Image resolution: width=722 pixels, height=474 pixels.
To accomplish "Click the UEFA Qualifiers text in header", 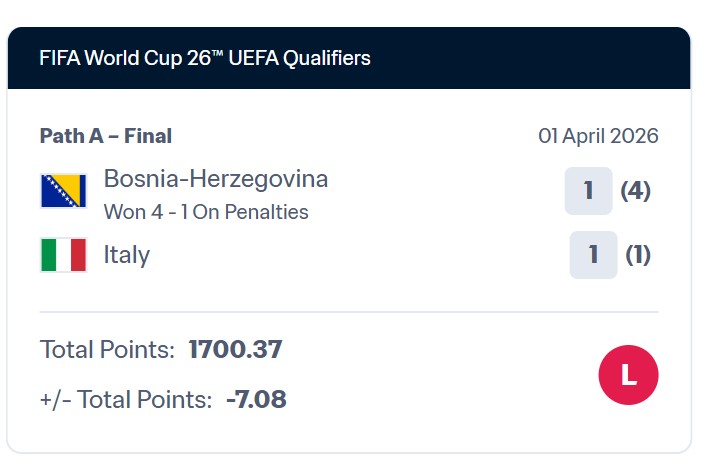I will coord(302,58).
